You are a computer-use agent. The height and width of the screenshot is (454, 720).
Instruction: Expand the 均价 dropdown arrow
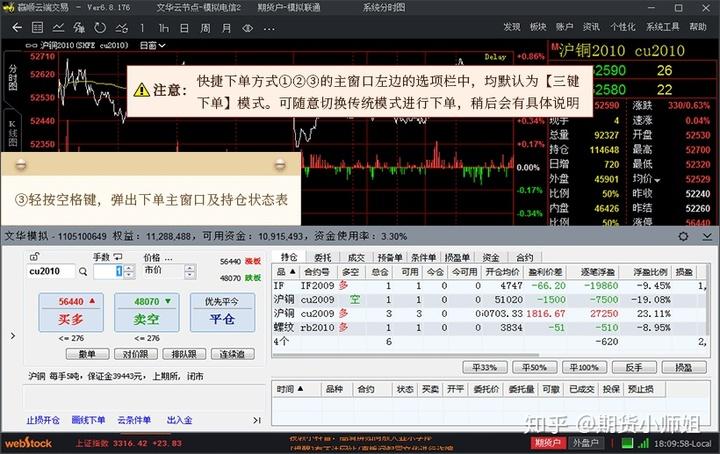pyautogui.click(x=658, y=180)
